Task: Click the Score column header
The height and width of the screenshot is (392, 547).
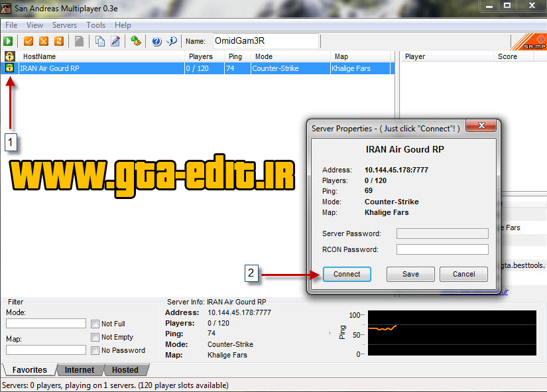Action: (513, 56)
